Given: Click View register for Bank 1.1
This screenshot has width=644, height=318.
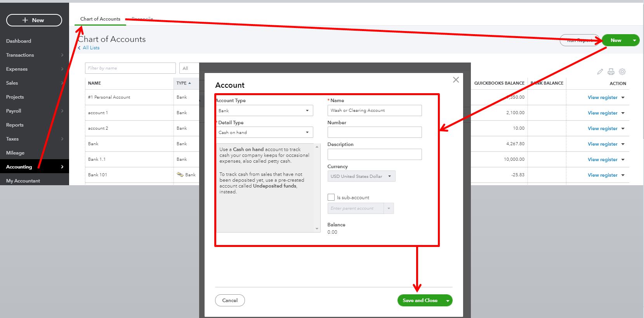Looking at the screenshot, I should (x=602, y=160).
